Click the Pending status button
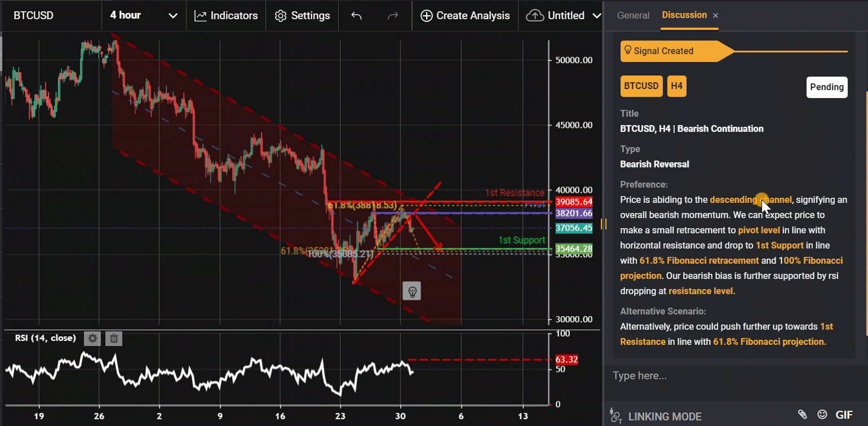868x426 pixels. click(x=827, y=87)
